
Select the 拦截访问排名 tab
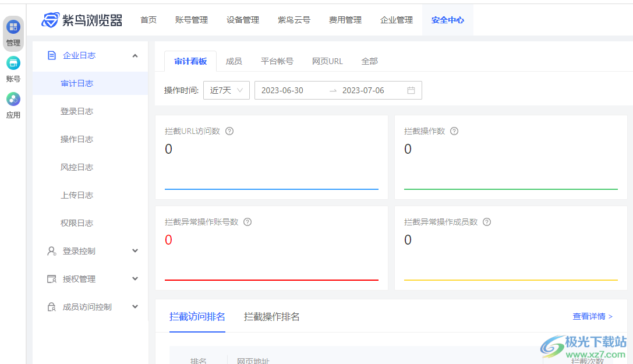point(197,317)
